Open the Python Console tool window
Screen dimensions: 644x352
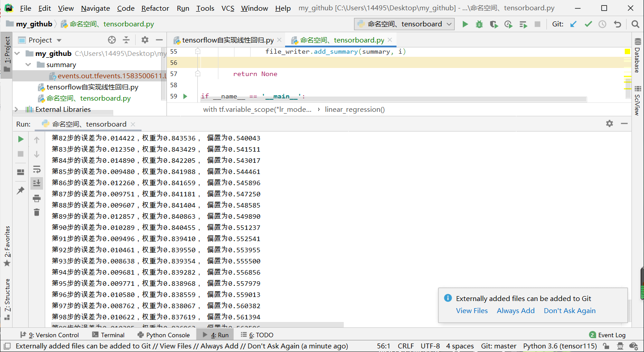[x=164, y=335]
